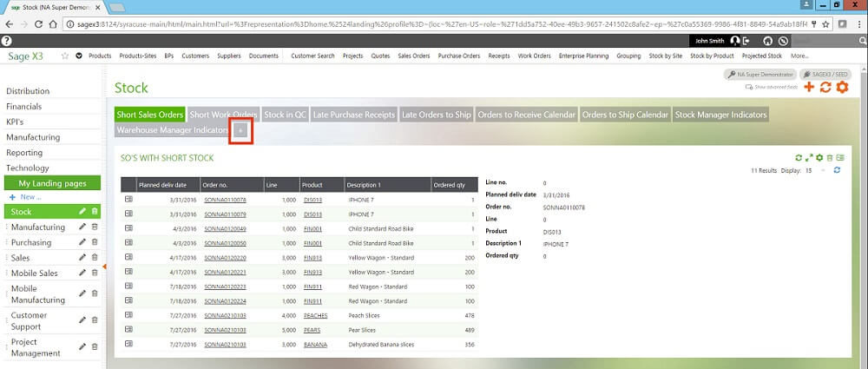Viewport: 868px width, 369px height.
Task: Expand the SO's With Short Stock widget fullscreen
Action: pos(809,157)
